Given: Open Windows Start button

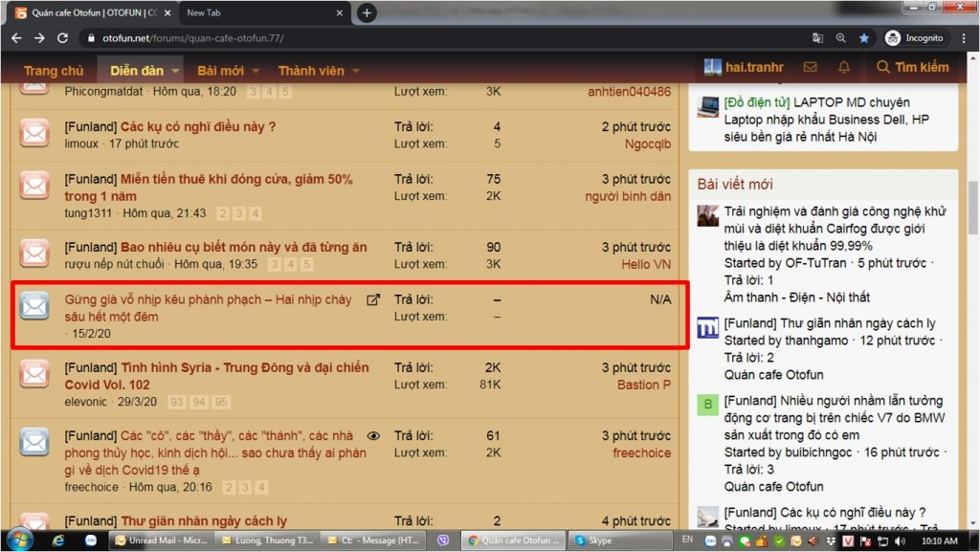Looking at the screenshot, I should tap(18, 541).
